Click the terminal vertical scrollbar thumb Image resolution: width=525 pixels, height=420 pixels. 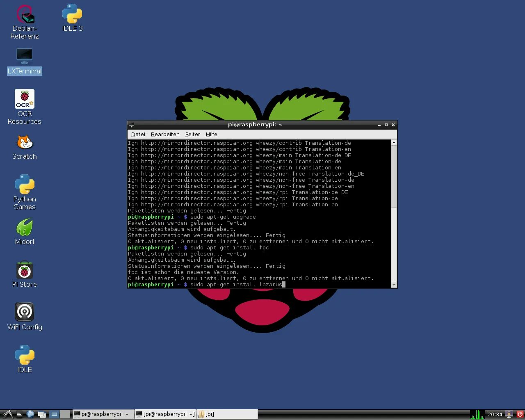tap(394, 177)
